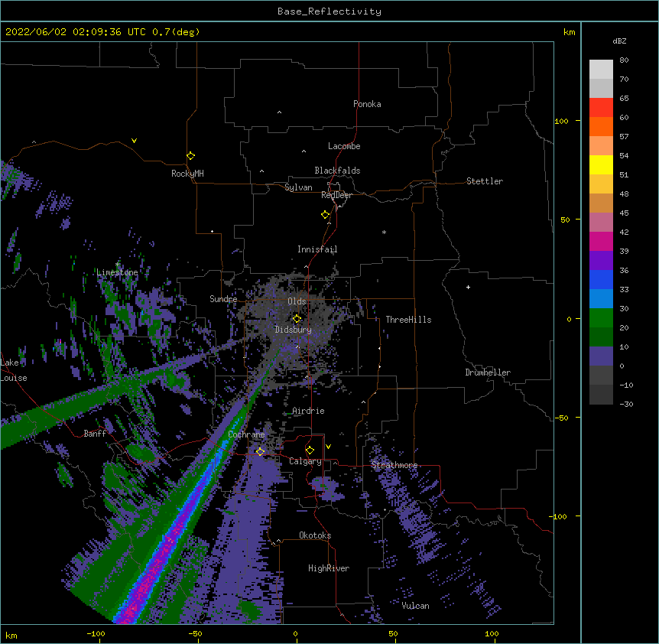659x644 pixels.
Task: Click the RockyMH label
Action: (187, 174)
